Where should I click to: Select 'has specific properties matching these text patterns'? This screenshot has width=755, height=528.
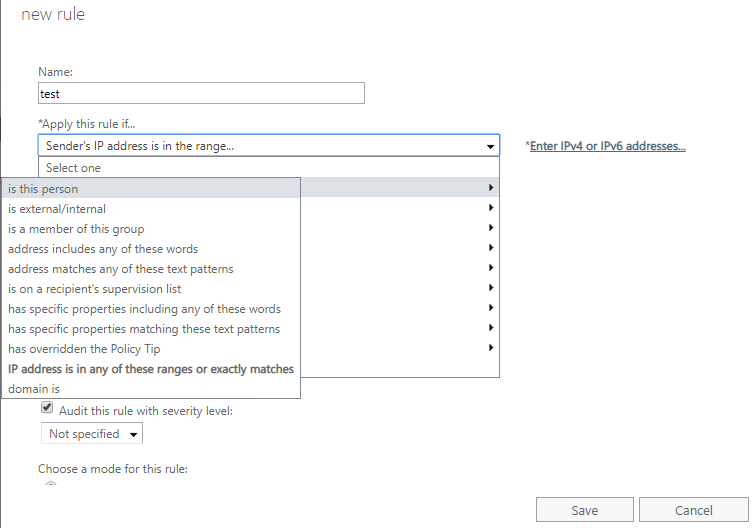144,329
